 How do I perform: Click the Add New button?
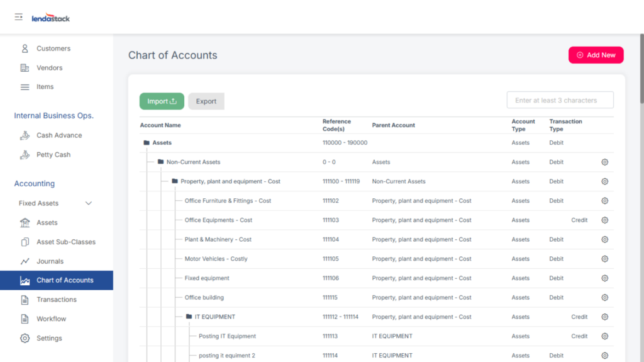[596, 55]
